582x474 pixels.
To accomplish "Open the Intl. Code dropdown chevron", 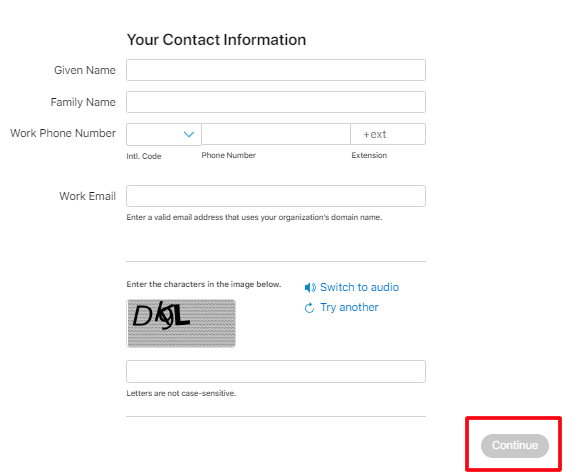I will 189,134.
